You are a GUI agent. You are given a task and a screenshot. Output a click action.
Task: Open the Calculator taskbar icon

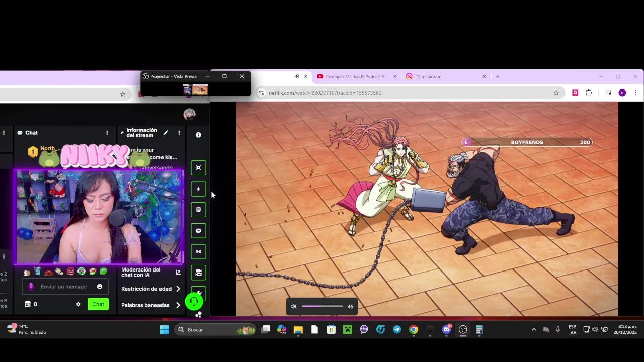pyautogui.click(x=479, y=330)
